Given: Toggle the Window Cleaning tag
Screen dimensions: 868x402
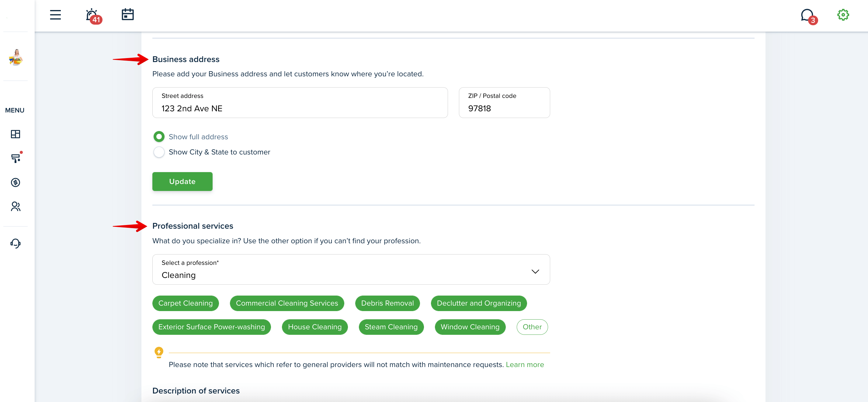Looking at the screenshot, I should click(x=470, y=327).
